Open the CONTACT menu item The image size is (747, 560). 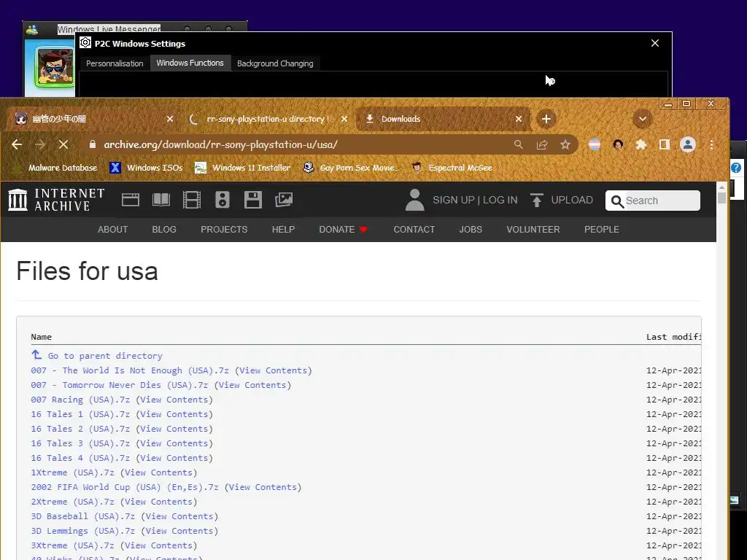click(x=414, y=230)
